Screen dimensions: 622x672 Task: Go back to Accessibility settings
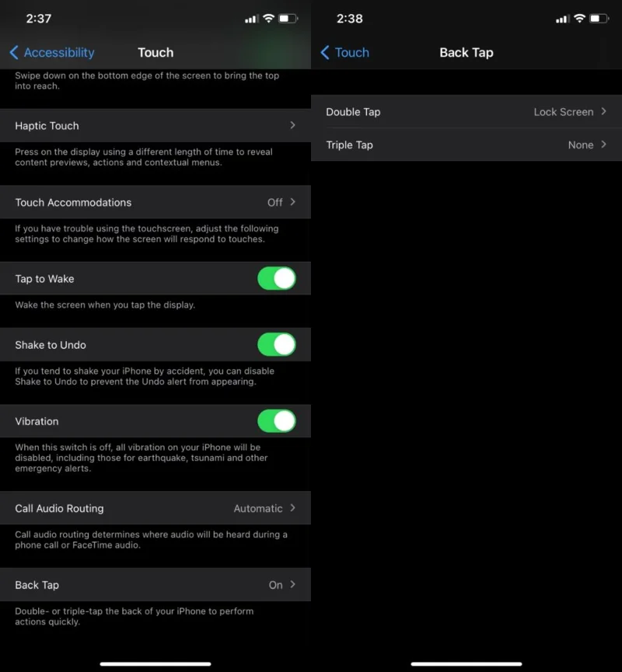coord(52,52)
